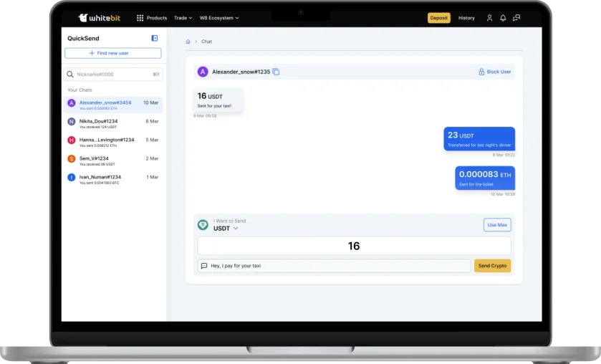Open the Products grid menu
This screenshot has width=601, height=364.
(x=151, y=18)
